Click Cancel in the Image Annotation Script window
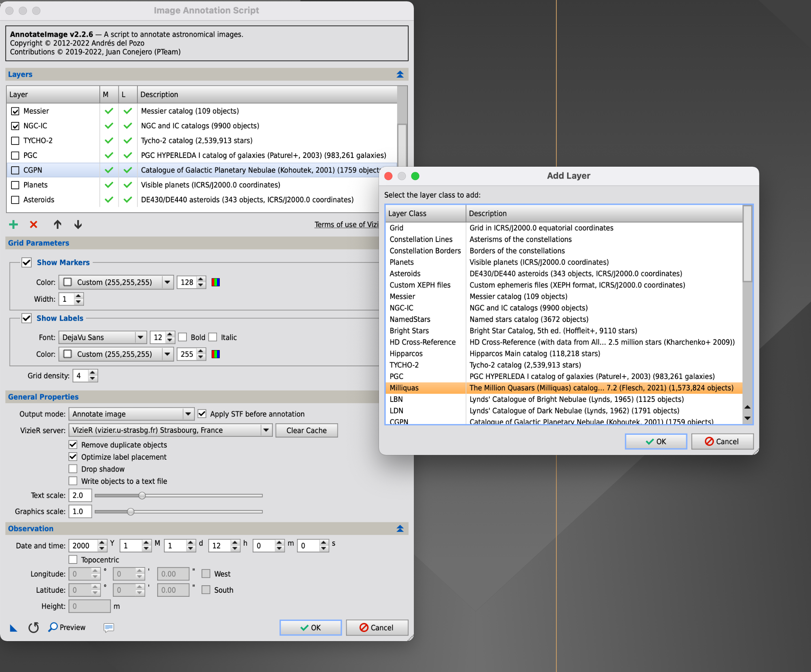 377,628
